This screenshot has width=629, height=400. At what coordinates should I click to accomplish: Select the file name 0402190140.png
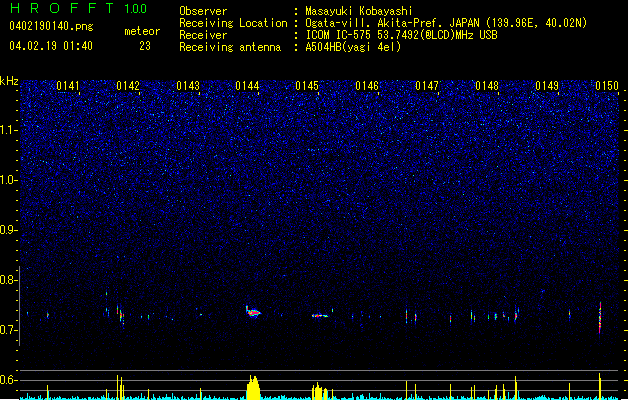click(x=51, y=26)
